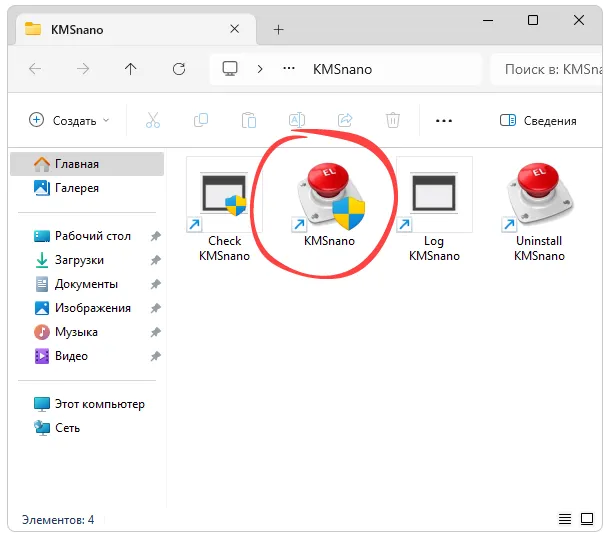Unpin Изображения using its pin icon
607x538 pixels.
click(156, 308)
